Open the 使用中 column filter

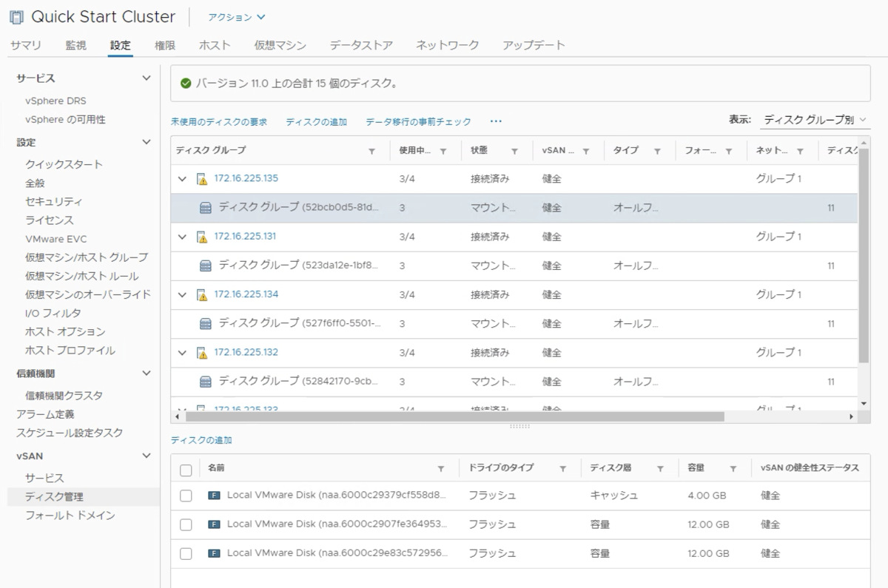[x=443, y=151]
